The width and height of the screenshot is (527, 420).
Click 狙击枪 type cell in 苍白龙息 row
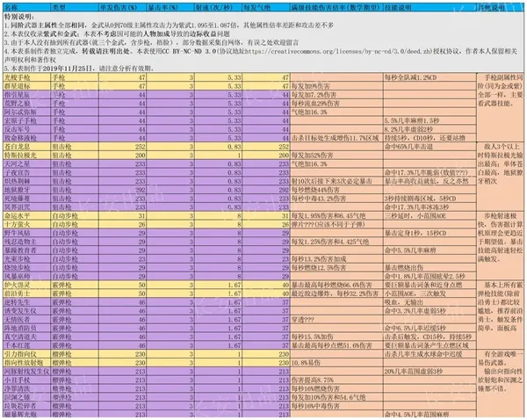pos(75,147)
